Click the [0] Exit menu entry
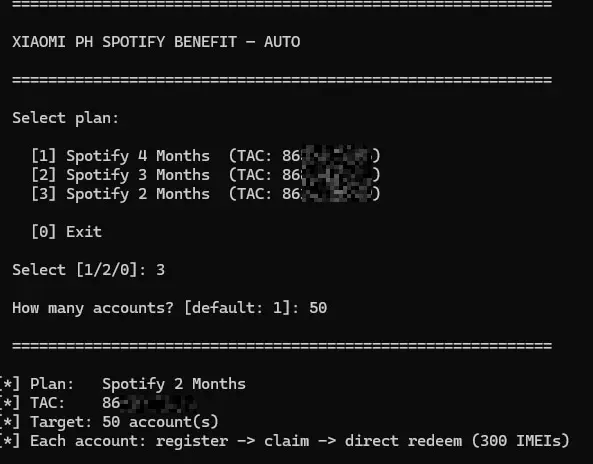The image size is (593, 464). coord(67,231)
